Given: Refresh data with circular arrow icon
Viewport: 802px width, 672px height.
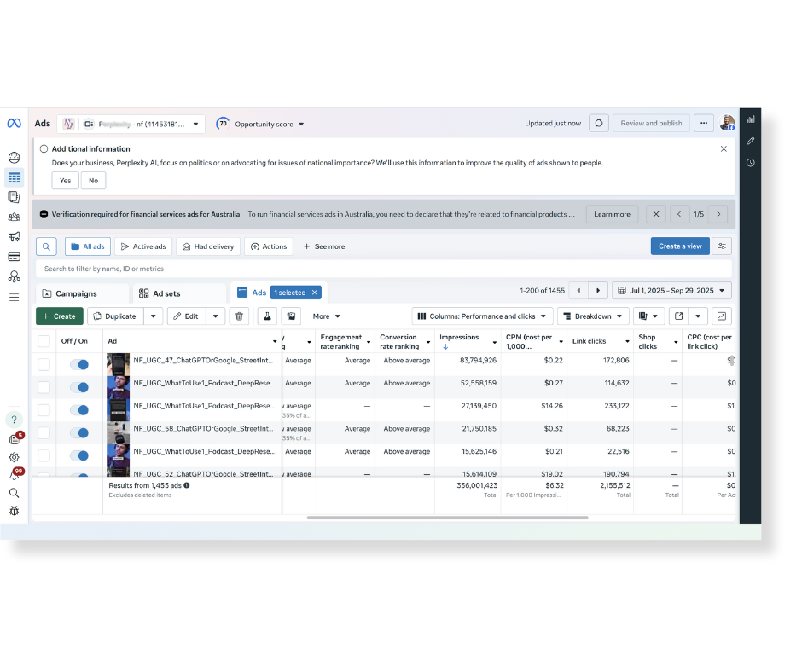Looking at the screenshot, I should 599,124.
